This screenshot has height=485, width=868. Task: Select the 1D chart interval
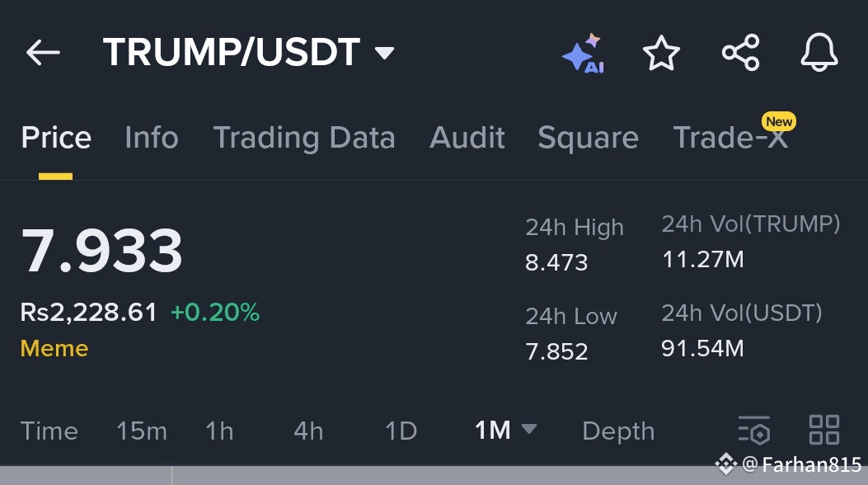tap(401, 431)
